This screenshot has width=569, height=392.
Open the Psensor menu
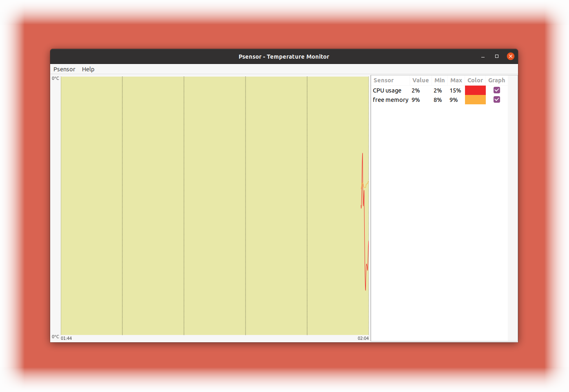pos(64,69)
